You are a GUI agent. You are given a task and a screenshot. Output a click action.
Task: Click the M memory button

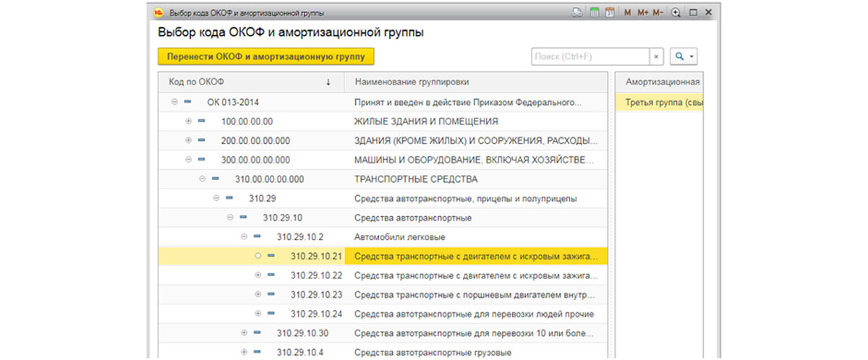pos(628,12)
